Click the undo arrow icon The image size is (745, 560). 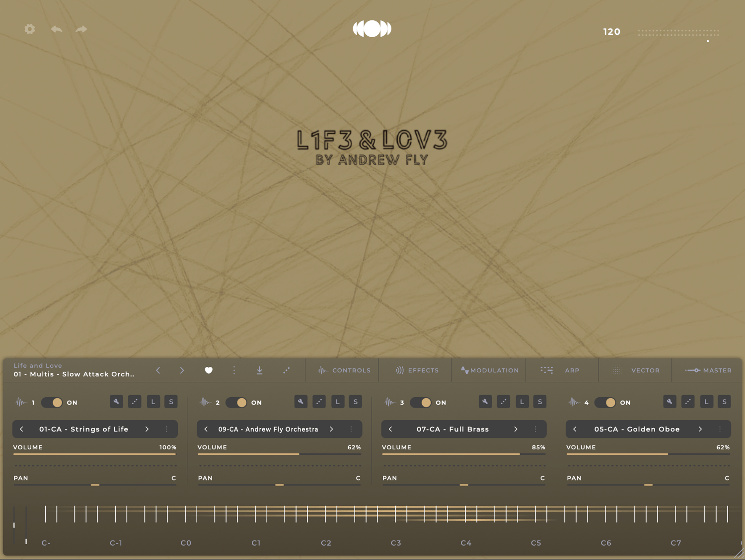pyautogui.click(x=57, y=29)
